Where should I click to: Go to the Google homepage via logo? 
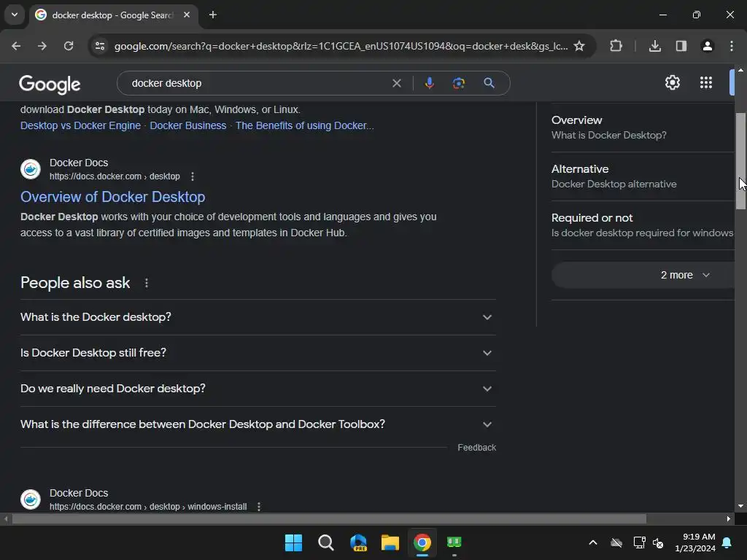click(50, 85)
